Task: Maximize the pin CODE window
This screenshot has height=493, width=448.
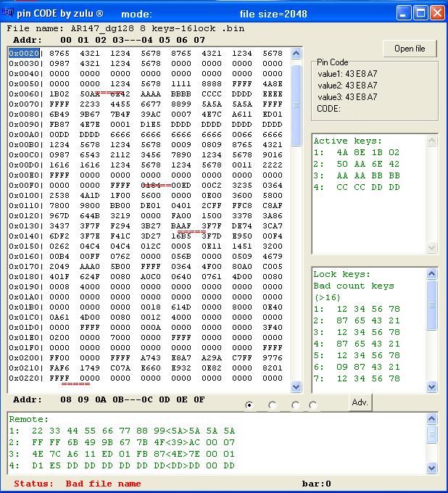Action: 421,13
